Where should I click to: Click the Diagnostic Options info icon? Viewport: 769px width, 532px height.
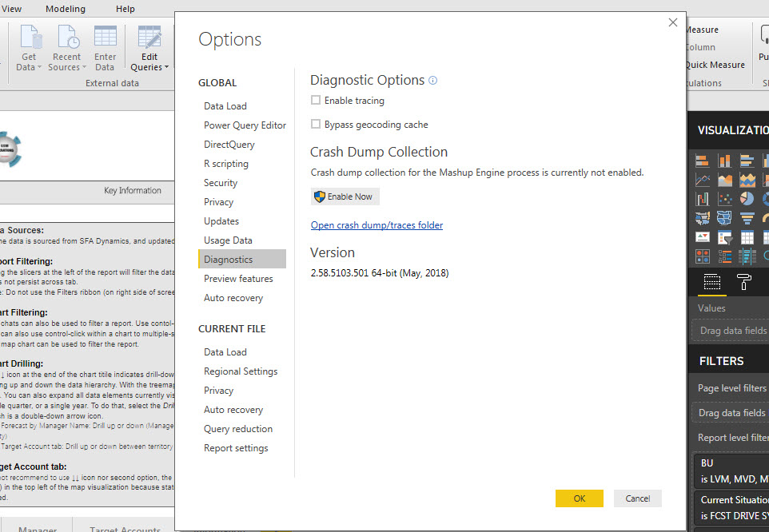pyautogui.click(x=432, y=81)
